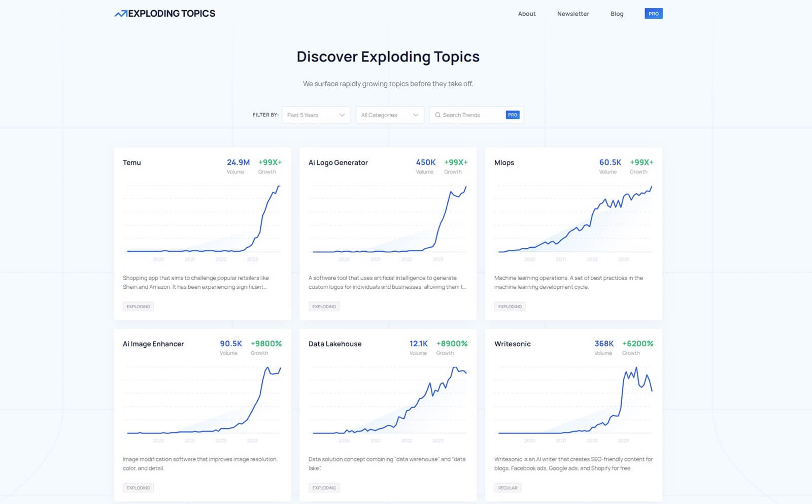Click the +9800% growth value

(x=266, y=344)
